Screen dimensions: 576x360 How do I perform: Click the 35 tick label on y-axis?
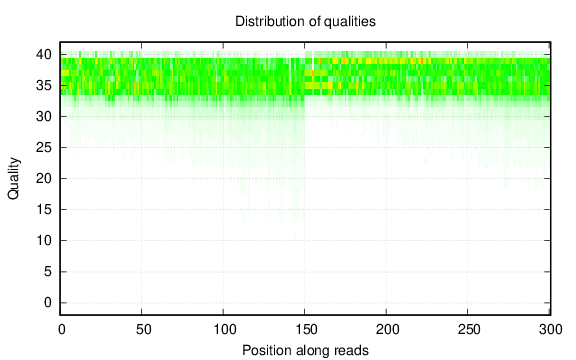pos(44,86)
